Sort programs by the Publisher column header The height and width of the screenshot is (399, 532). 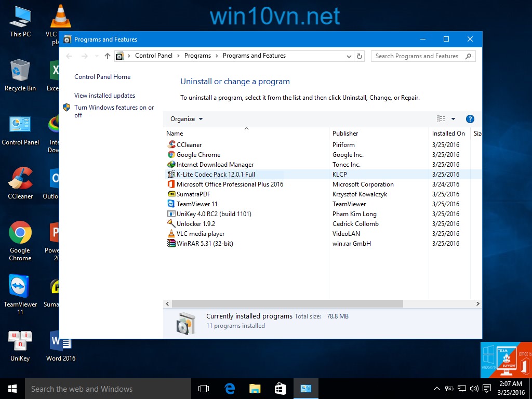coord(345,133)
